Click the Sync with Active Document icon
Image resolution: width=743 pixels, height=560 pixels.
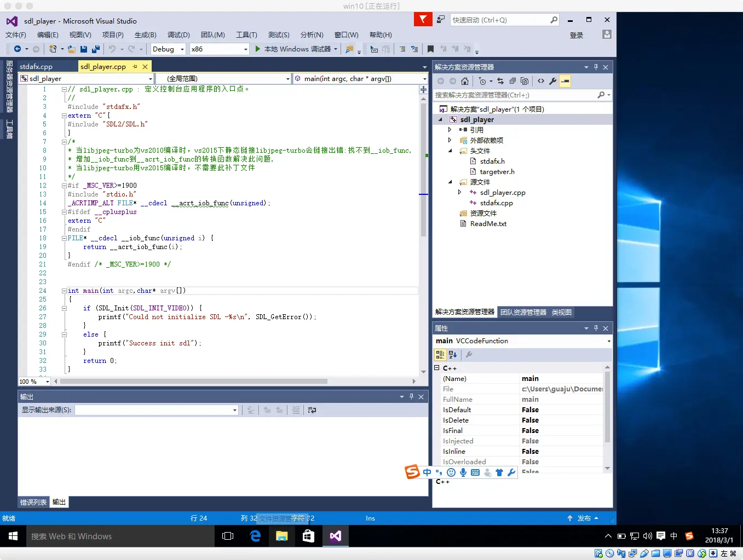500,81
